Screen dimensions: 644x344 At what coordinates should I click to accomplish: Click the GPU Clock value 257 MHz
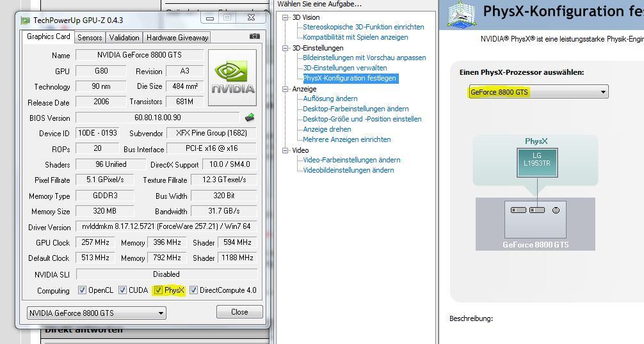95,242
